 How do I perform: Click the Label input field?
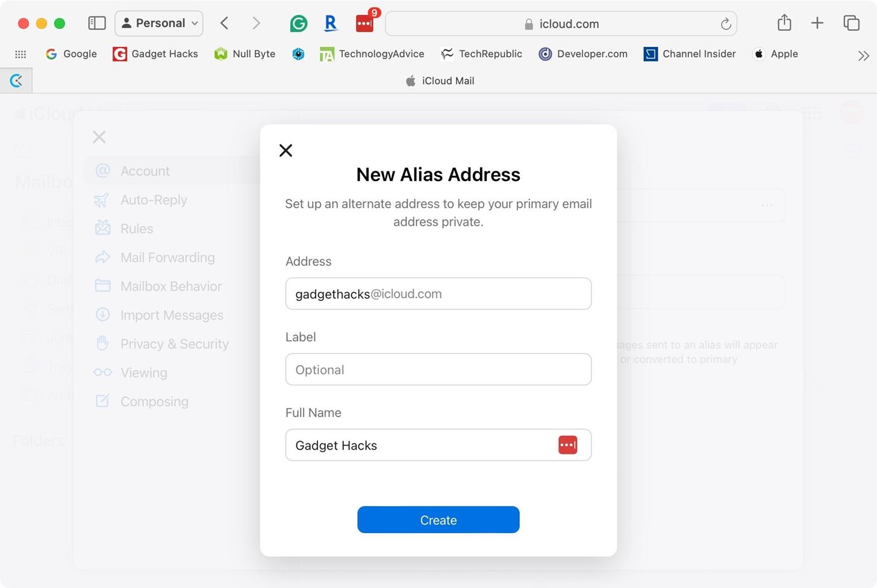click(x=438, y=369)
